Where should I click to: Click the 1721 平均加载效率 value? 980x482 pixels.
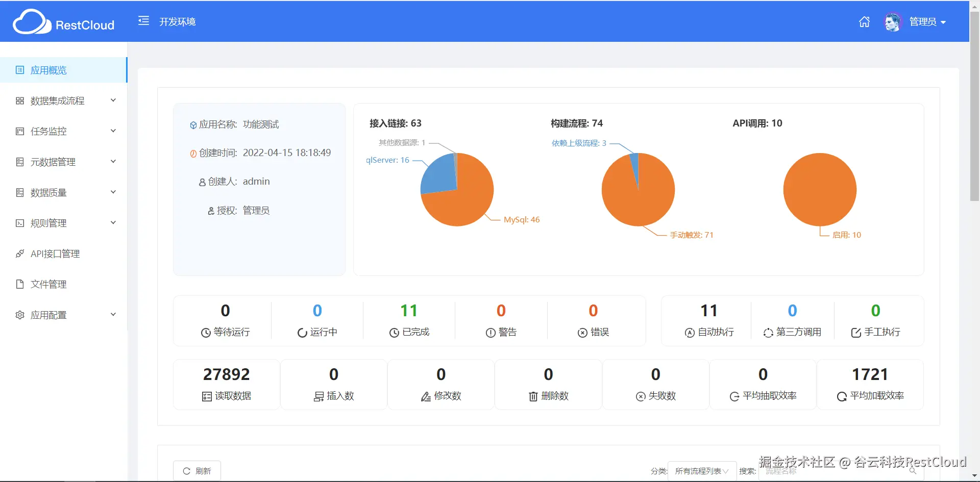point(870,374)
